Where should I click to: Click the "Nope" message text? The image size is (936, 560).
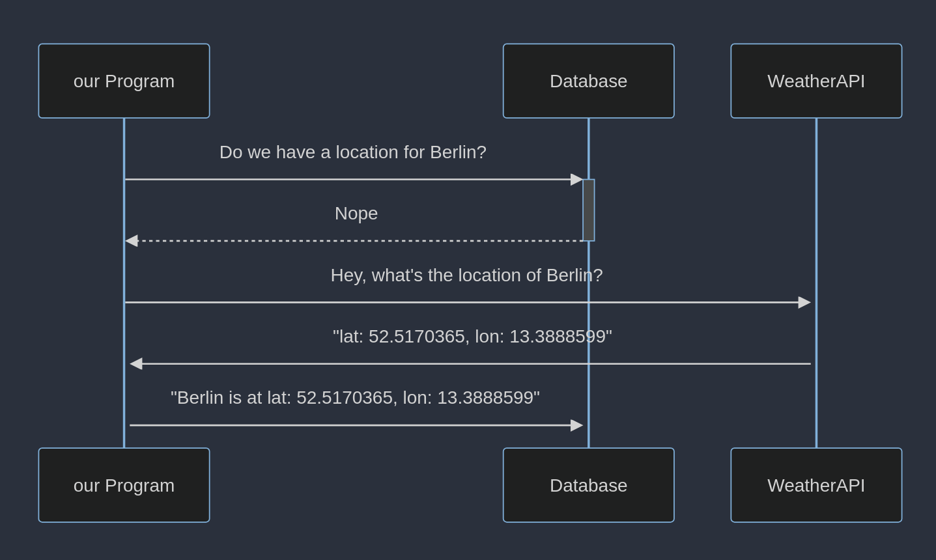(x=356, y=213)
